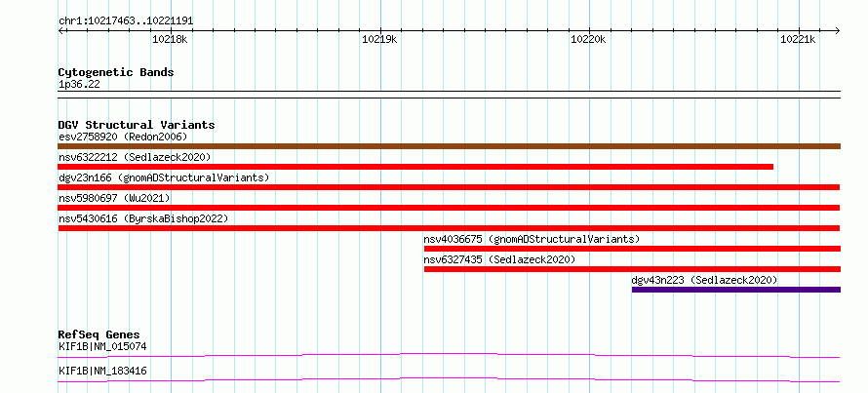Select the nsv4036675 red variant bar
868x393 pixels.
(632, 249)
